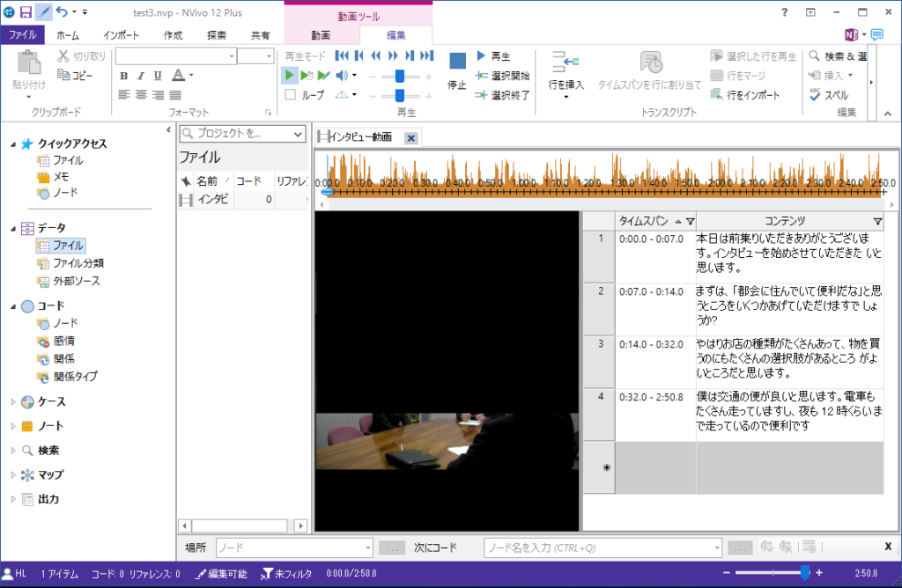Image resolution: width=902 pixels, height=588 pixels.
Task: Expand the Maps (マップ) navigation group
Action: 12,475
